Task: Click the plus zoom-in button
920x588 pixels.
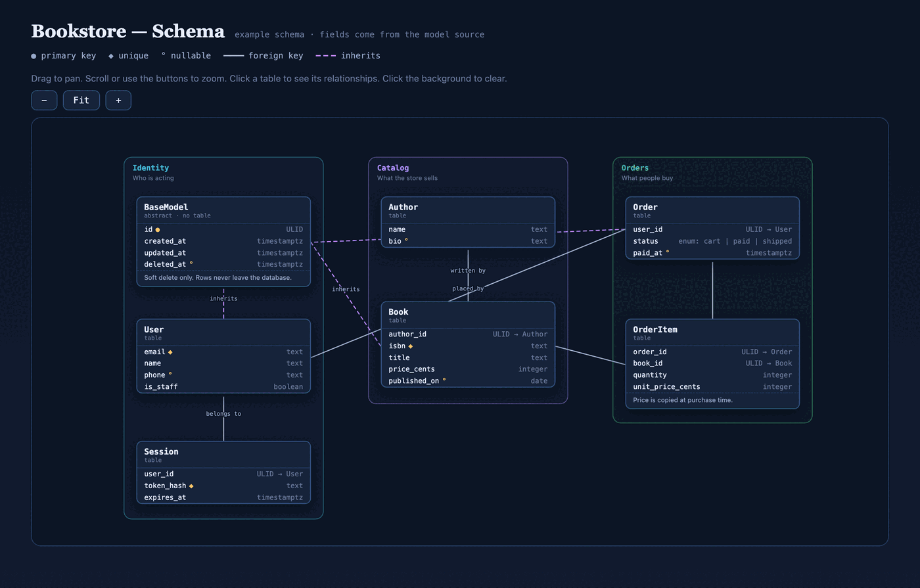Action: tap(118, 101)
